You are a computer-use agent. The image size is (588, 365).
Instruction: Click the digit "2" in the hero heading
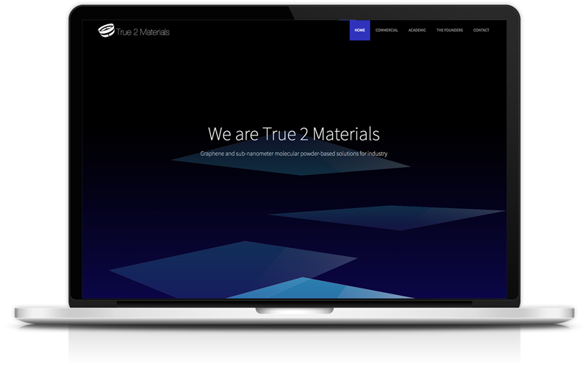click(300, 135)
